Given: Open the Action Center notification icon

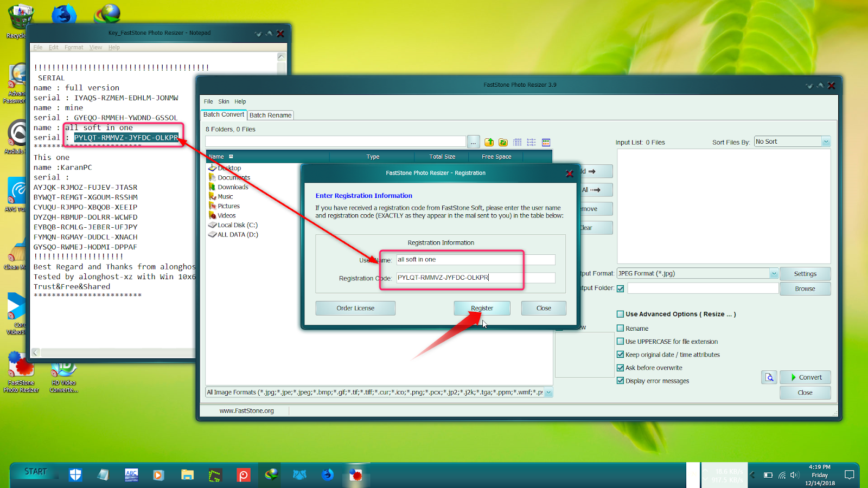Looking at the screenshot, I should coord(850,475).
